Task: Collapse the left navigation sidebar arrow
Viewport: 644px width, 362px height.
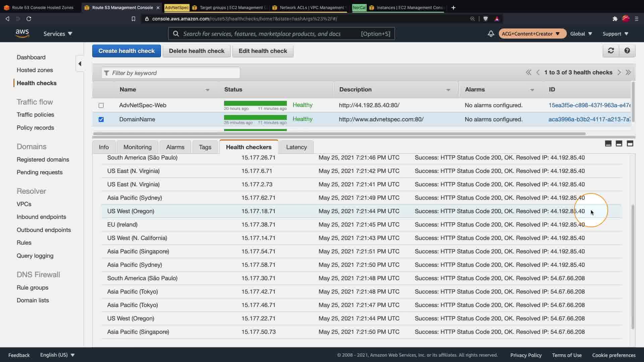Action: (80, 64)
